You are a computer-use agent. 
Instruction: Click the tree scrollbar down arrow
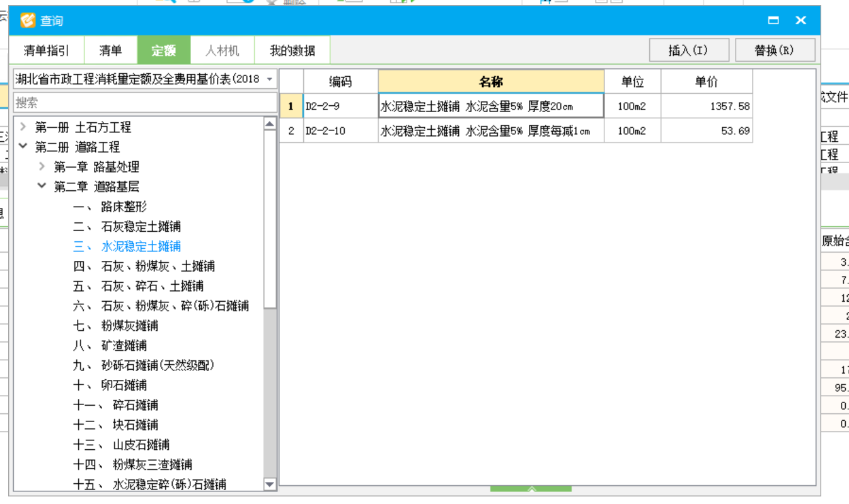(x=270, y=484)
